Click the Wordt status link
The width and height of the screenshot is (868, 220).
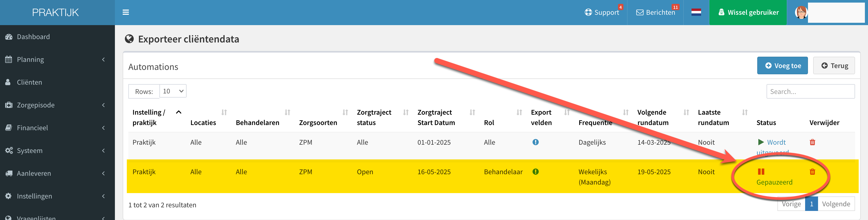pos(776,143)
